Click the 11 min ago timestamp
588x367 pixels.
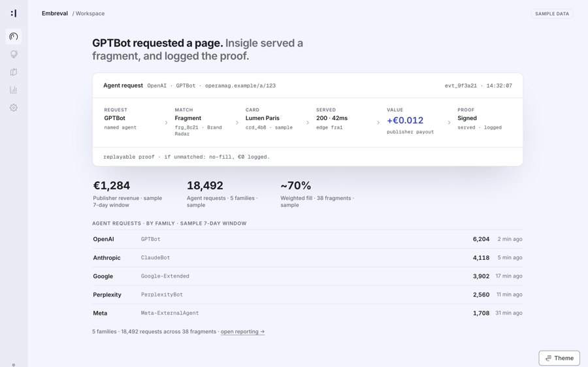509,295
